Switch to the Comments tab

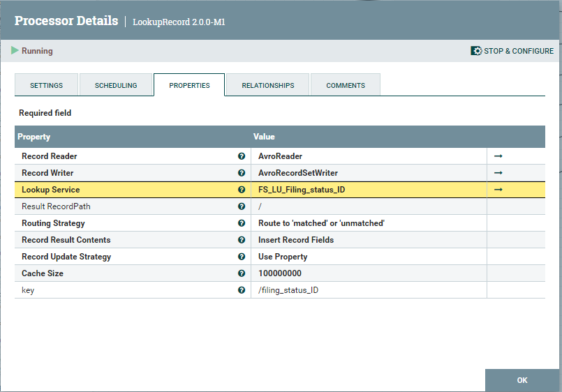pyautogui.click(x=346, y=85)
